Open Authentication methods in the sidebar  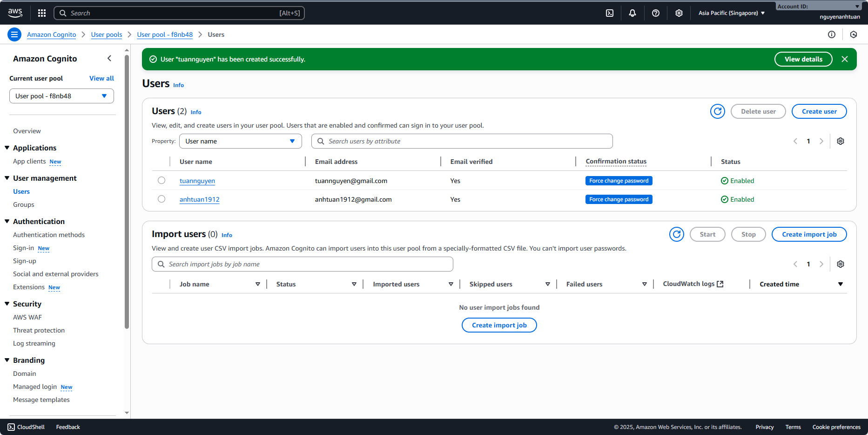(49, 235)
